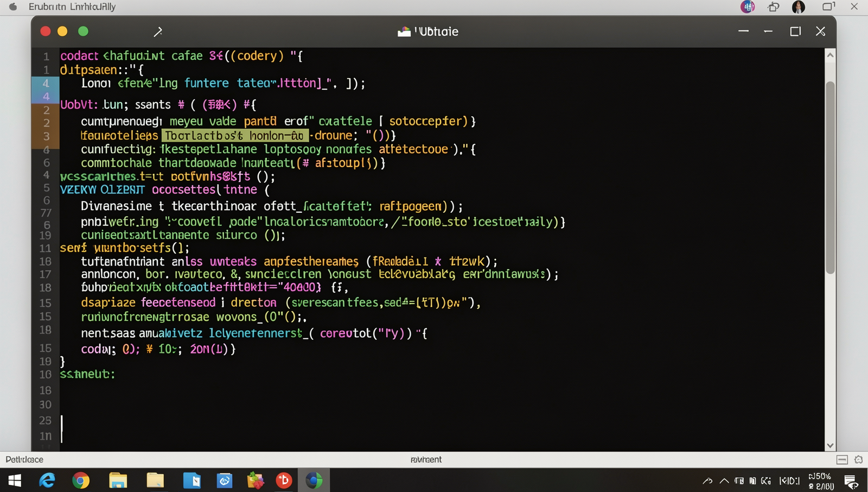Click the apple logo in the top-left corner

pyautogui.click(x=13, y=7)
